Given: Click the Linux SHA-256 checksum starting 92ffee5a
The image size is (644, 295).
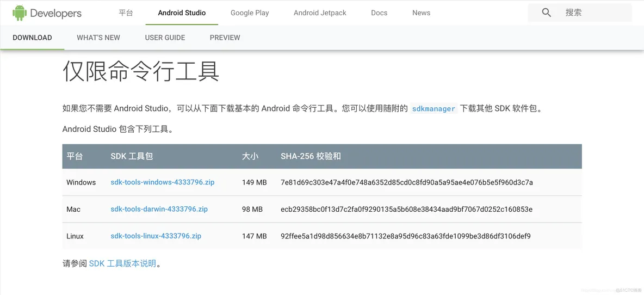Looking at the screenshot, I should click(406, 236).
